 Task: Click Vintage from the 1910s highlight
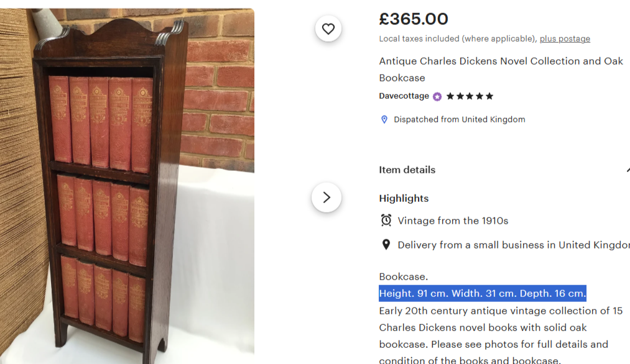tap(453, 221)
